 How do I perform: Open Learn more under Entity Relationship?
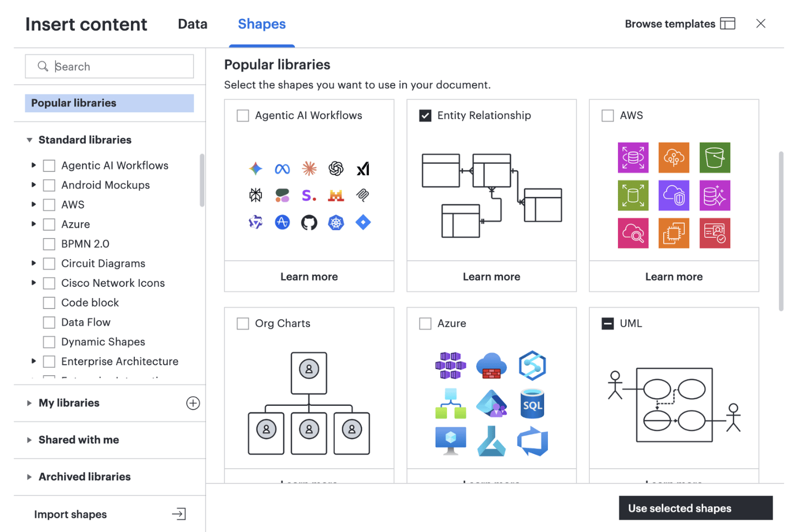tap(492, 277)
